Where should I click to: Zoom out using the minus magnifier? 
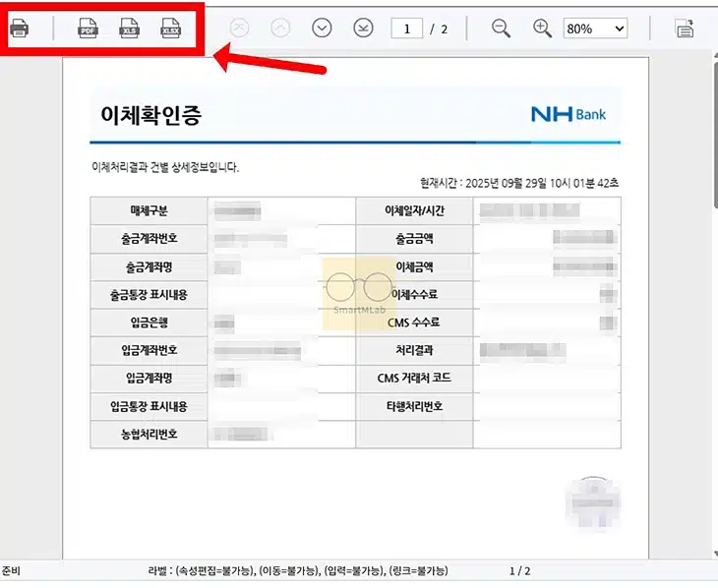(501, 29)
